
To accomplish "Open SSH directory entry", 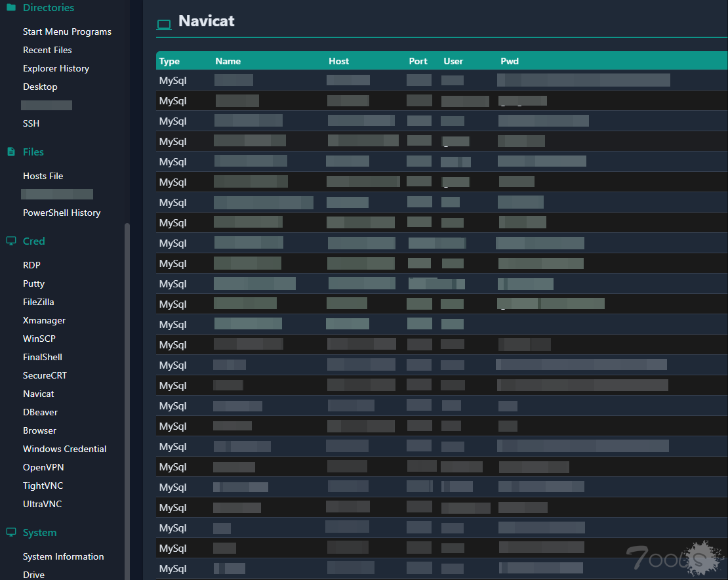I will coord(31,123).
